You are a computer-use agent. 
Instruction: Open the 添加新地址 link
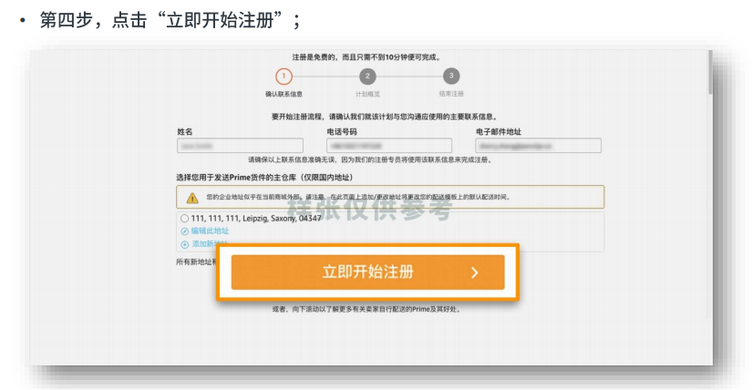tap(210, 244)
